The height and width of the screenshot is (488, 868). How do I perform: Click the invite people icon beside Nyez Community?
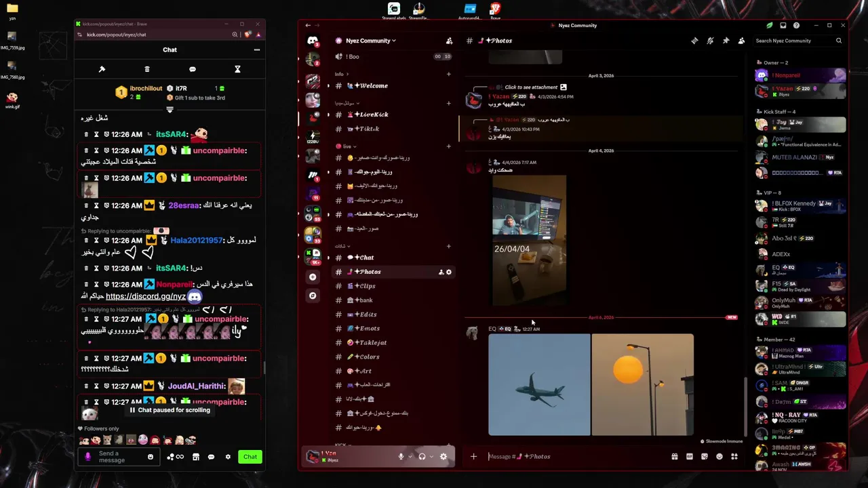[449, 41]
